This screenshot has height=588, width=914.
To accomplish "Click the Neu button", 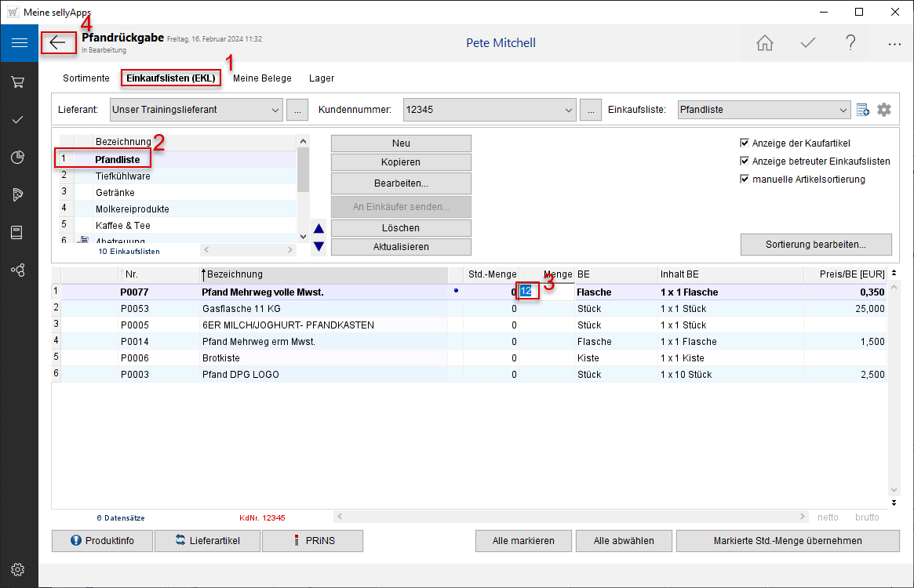I will (401, 143).
